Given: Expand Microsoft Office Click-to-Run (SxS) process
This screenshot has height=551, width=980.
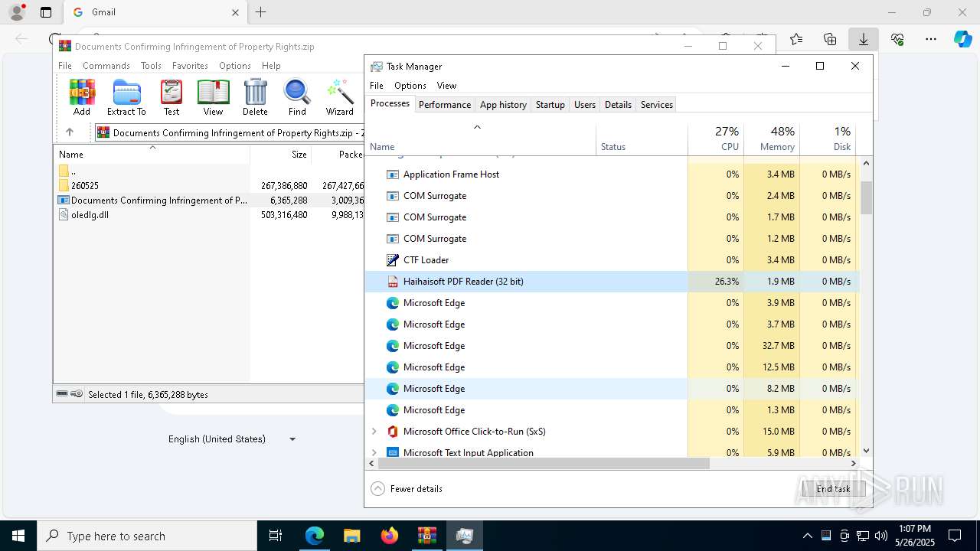Looking at the screenshot, I should [374, 432].
